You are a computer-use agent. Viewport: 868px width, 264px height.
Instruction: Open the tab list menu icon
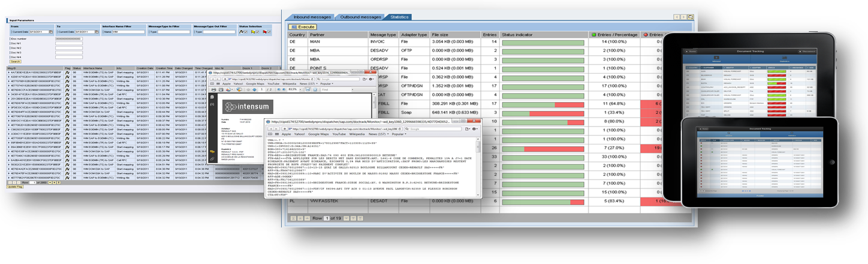pos(691,17)
